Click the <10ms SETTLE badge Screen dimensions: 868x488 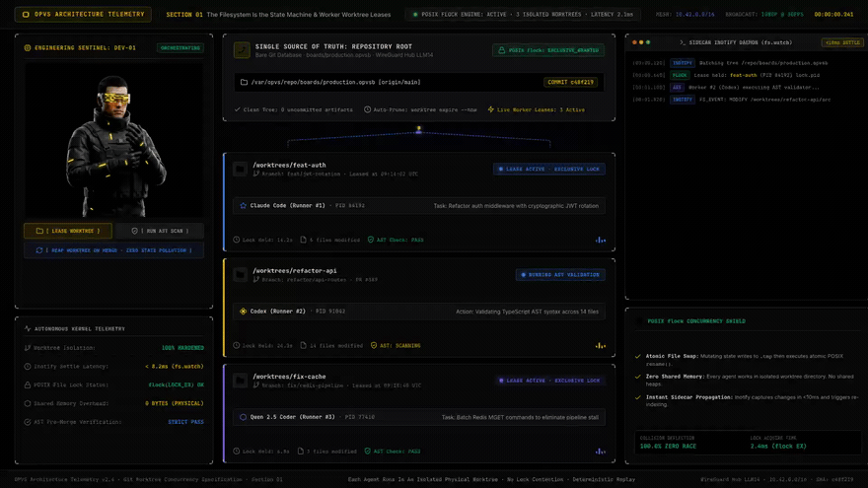pyautogui.click(x=842, y=42)
